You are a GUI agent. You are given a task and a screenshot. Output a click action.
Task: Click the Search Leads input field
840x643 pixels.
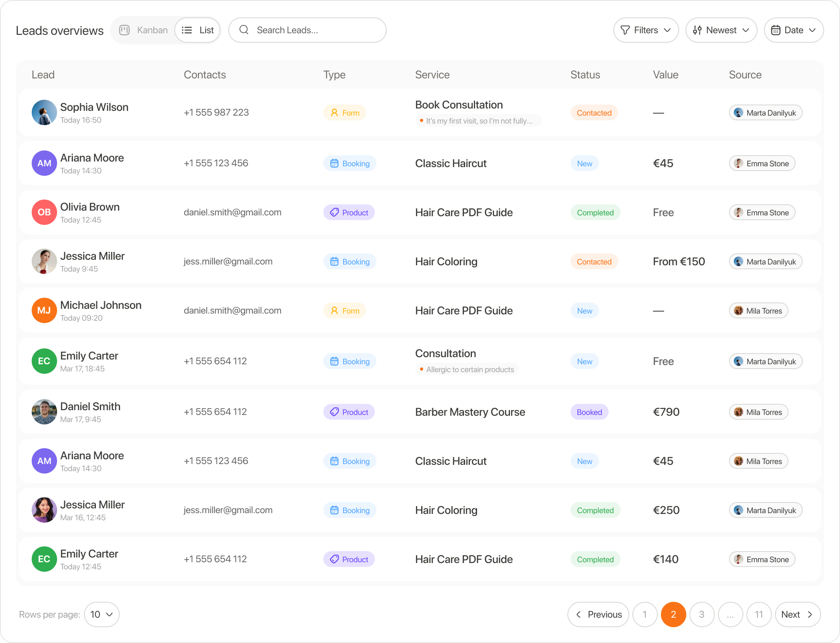pyautogui.click(x=307, y=30)
